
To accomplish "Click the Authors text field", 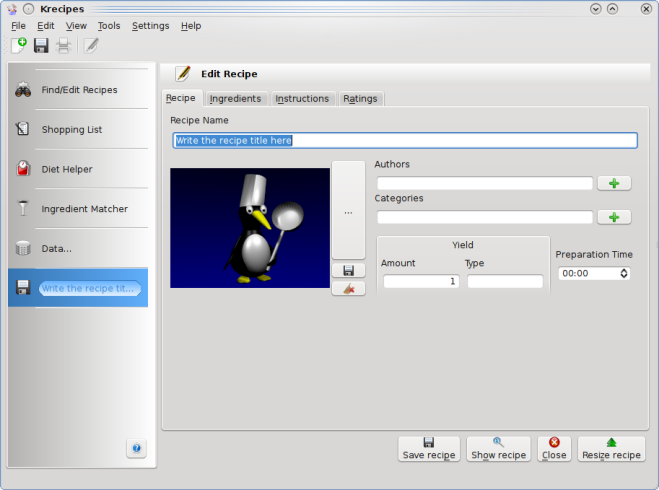I will pos(485,183).
